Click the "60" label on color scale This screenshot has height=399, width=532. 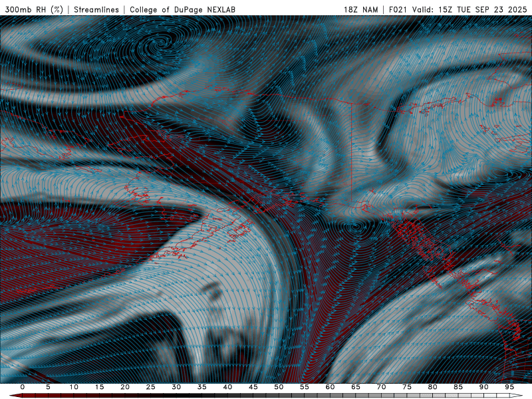pos(330,387)
